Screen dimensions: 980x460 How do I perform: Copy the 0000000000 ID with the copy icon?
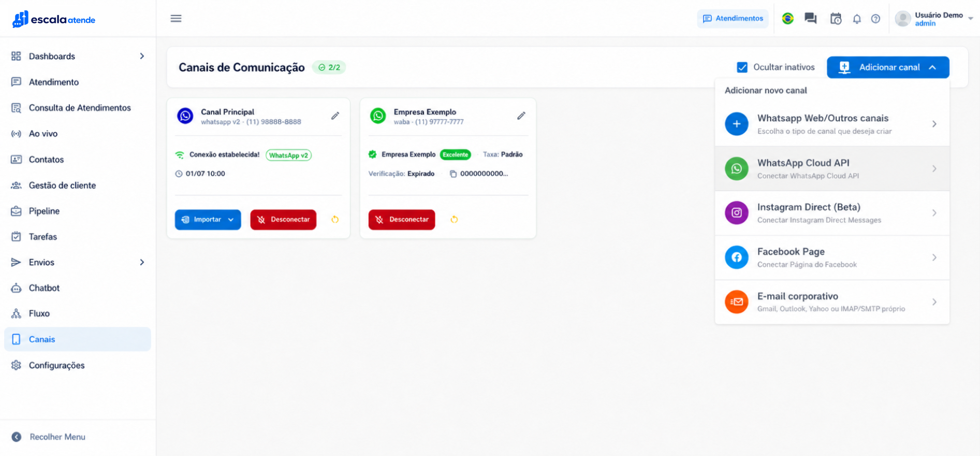click(x=453, y=174)
